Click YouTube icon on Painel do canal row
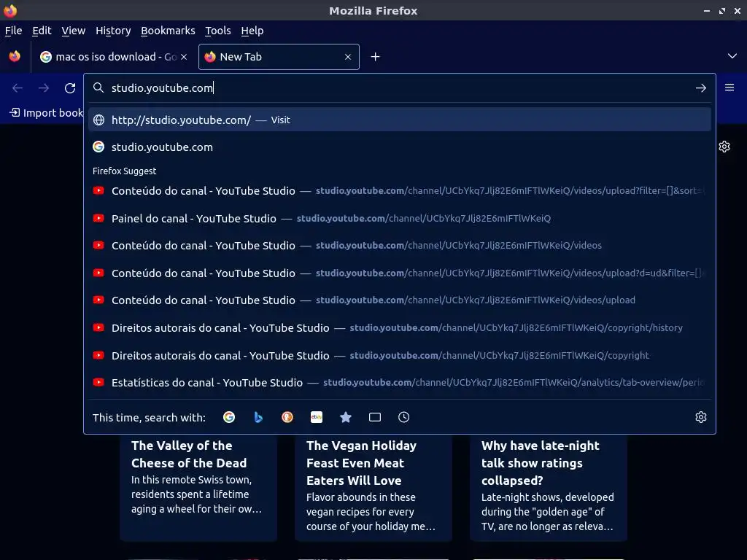Screen dimensions: 747x560 pos(98,219)
